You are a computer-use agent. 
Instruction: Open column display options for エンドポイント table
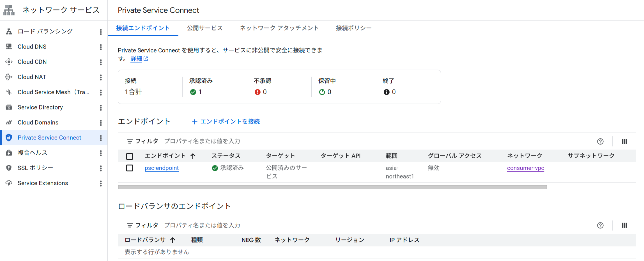pos(624,141)
